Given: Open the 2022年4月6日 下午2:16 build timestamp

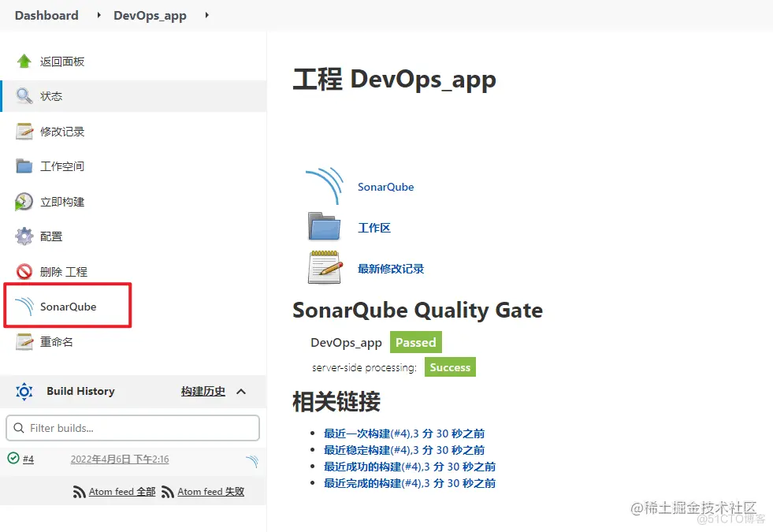Looking at the screenshot, I should [120, 459].
